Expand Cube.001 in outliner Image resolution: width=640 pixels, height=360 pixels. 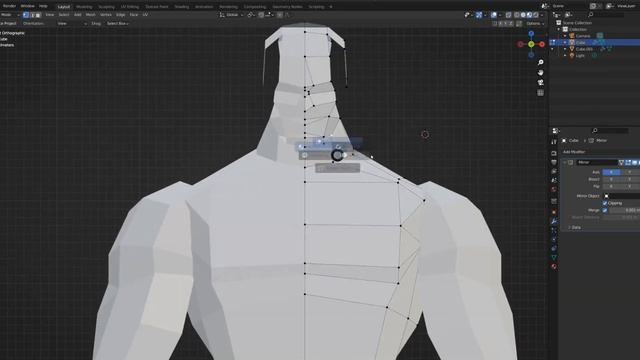565,49
